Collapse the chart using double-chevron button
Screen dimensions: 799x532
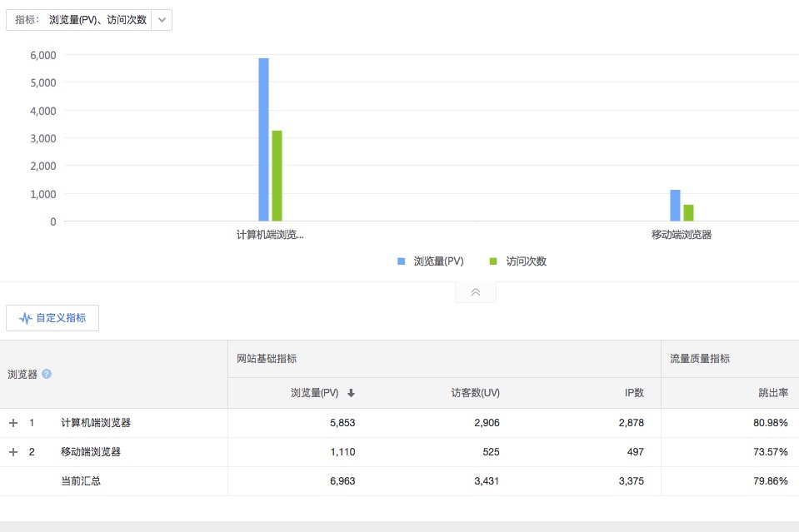click(476, 292)
